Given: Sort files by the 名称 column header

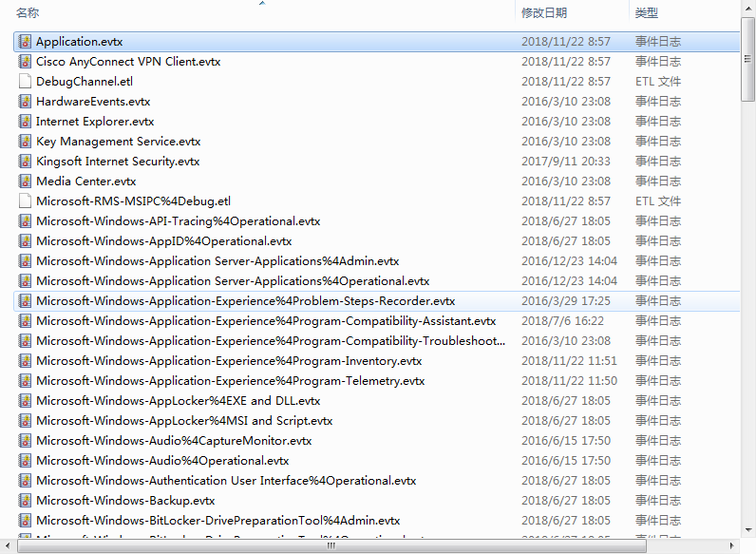Looking at the screenshot, I should click(x=28, y=12).
